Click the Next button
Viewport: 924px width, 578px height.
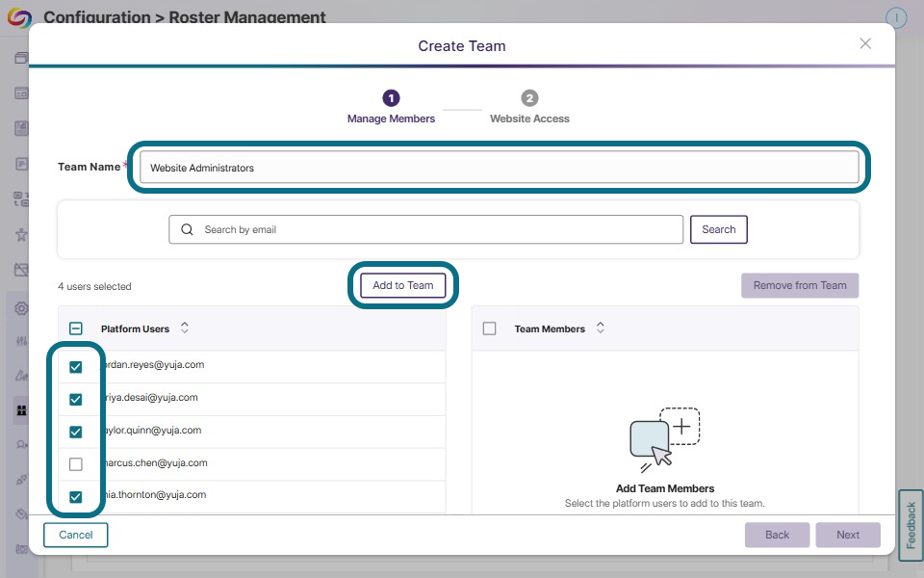point(848,535)
